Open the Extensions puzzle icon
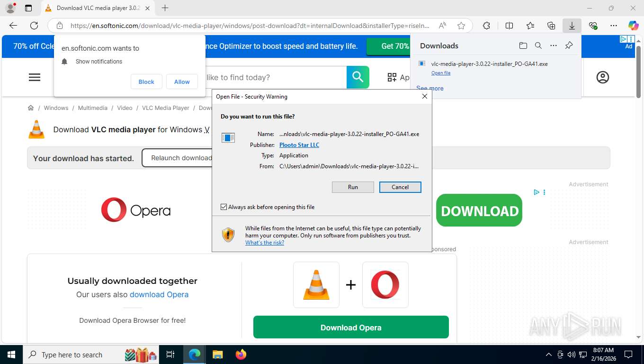Image resolution: width=644 pixels, height=364 pixels. click(x=486, y=26)
